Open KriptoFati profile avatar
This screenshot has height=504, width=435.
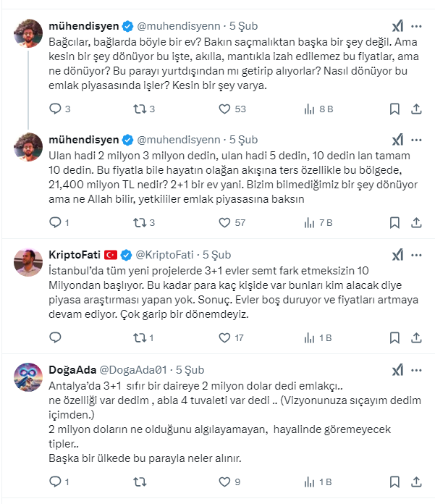[28, 262]
